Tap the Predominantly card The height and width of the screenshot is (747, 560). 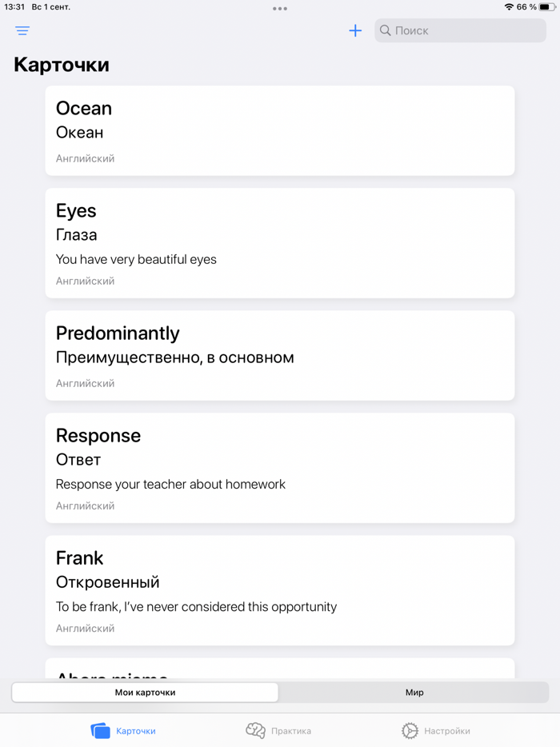point(280,355)
